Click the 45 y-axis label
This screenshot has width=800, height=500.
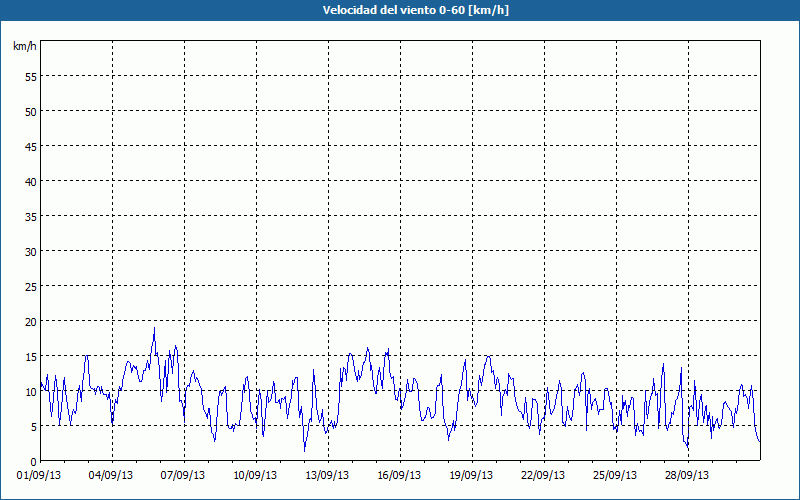pos(31,146)
